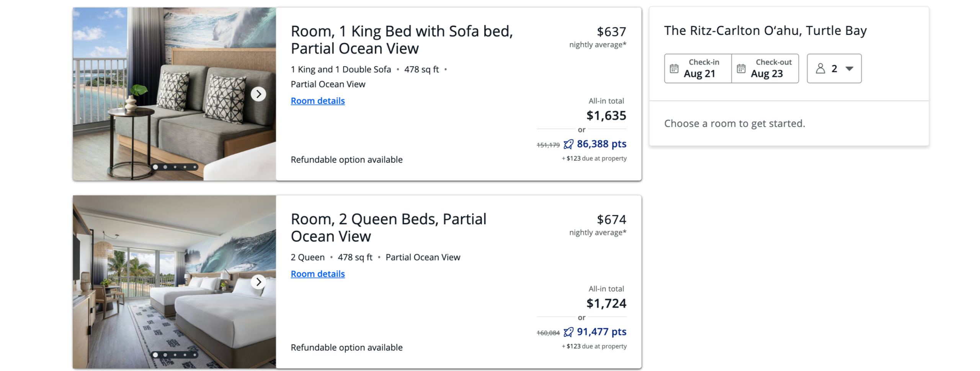The width and height of the screenshot is (980, 371).
Task: Advance King Bed room photo with next arrow
Action: pos(258,94)
